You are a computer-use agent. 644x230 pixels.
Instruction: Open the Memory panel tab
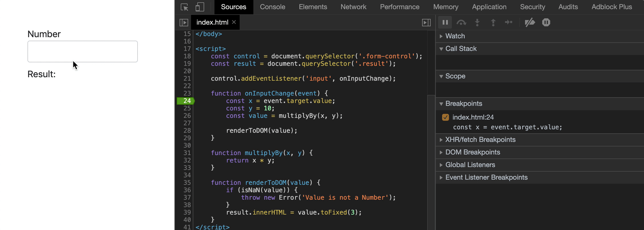tap(446, 7)
